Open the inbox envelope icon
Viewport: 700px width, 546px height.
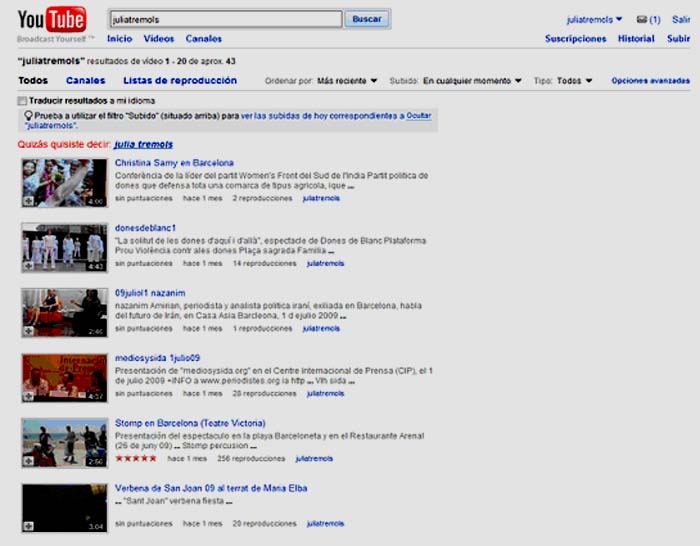pyautogui.click(x=642, y=19)
